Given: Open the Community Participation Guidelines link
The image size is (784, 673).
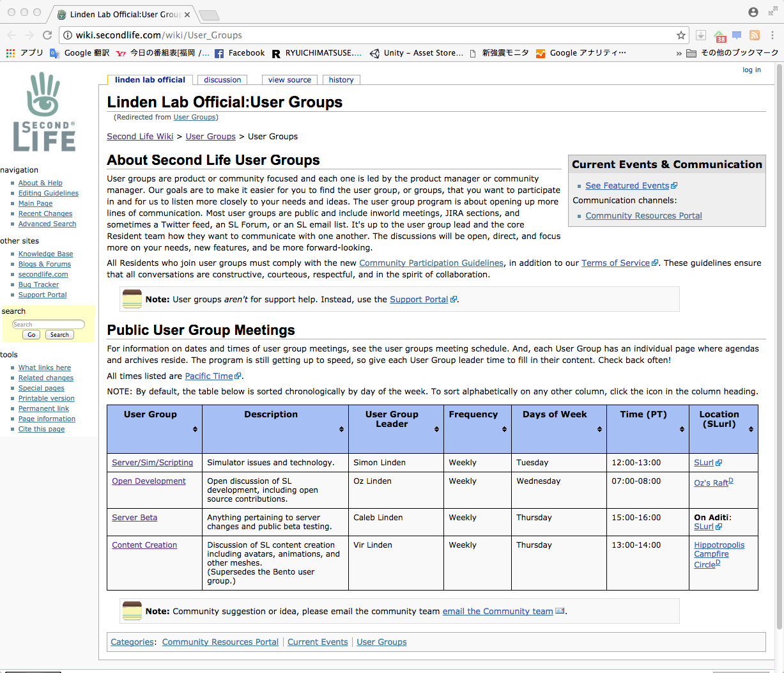Looking at the screenshot, I should coord(431,263).
